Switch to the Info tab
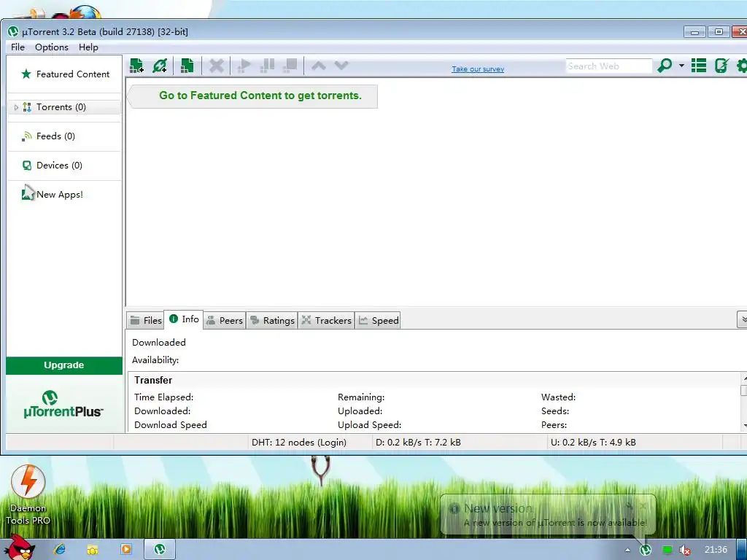This screenshot has height=560, width=747. (184, 319)
